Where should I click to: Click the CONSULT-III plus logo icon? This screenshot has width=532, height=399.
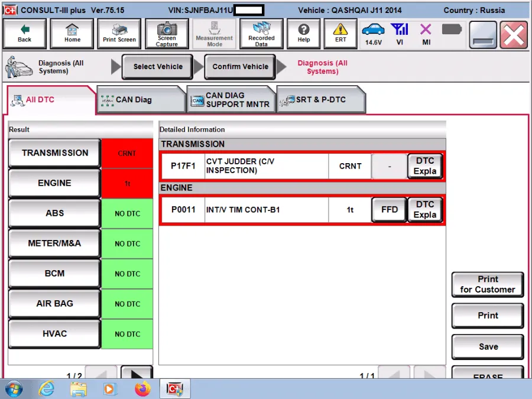(x=11, y=10)
